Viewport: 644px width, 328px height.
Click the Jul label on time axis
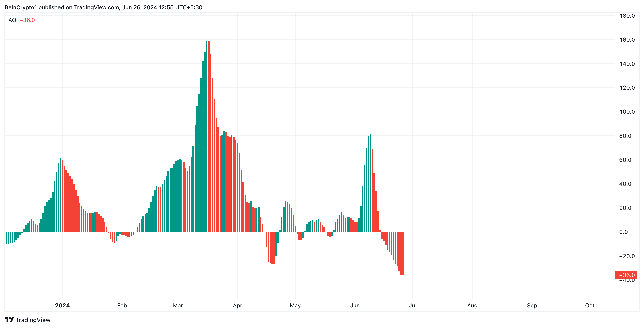(412, 306)
